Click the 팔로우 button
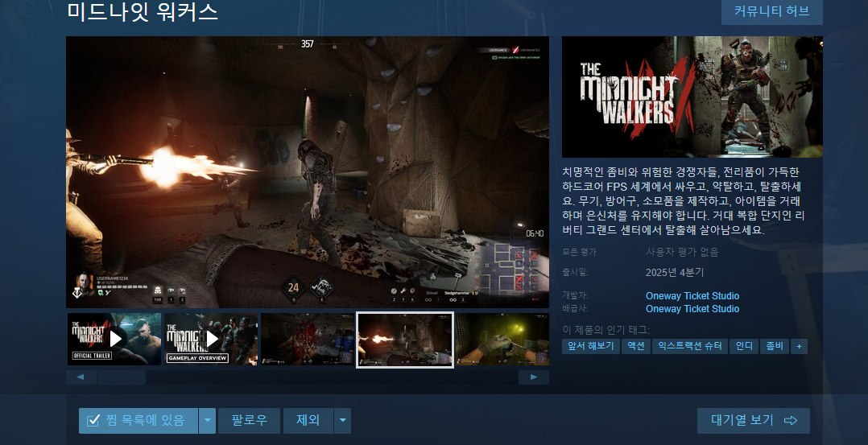The height and width of the screenshot is (445, 868). (249, 421)
